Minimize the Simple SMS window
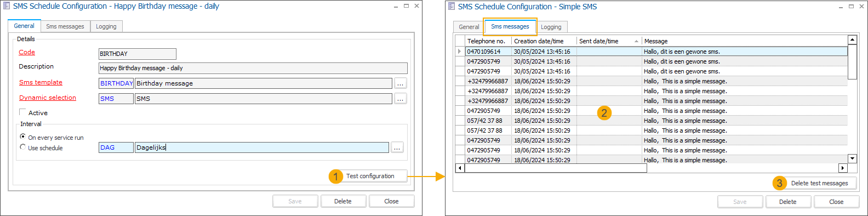The image size is (868, 216). (x=841, y=7)
